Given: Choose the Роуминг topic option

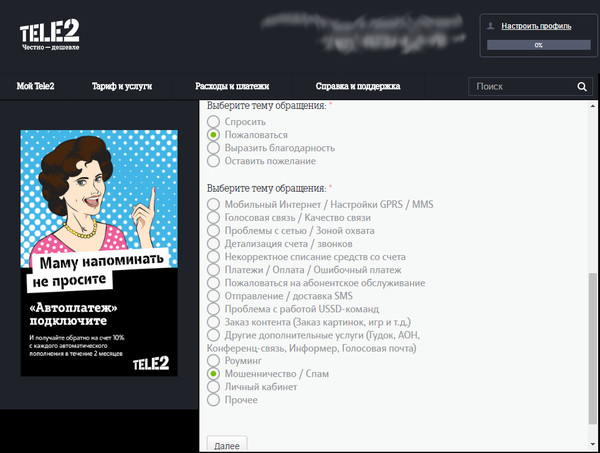Looking at the screenshot, I should (x=213, y=360).
